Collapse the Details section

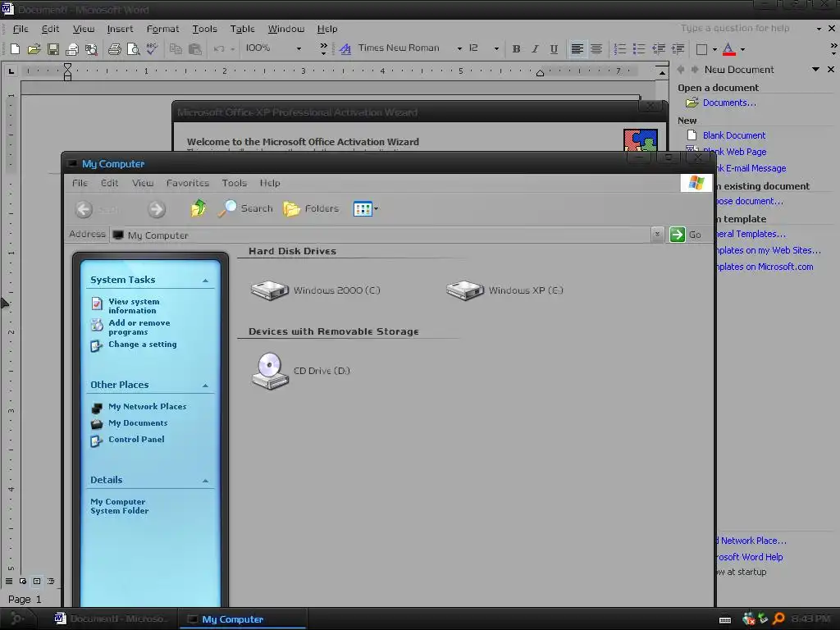[205, 481]
